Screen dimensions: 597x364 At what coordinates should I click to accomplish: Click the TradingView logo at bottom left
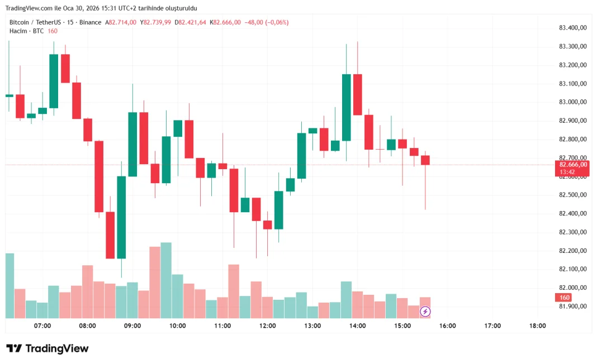click(x=48, y=348)
